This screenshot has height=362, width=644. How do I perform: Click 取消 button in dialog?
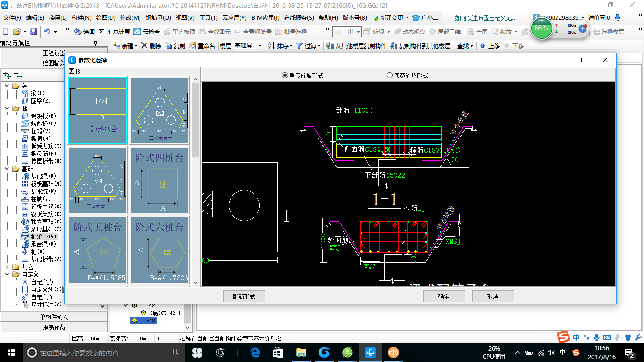[x=493, y=296]
